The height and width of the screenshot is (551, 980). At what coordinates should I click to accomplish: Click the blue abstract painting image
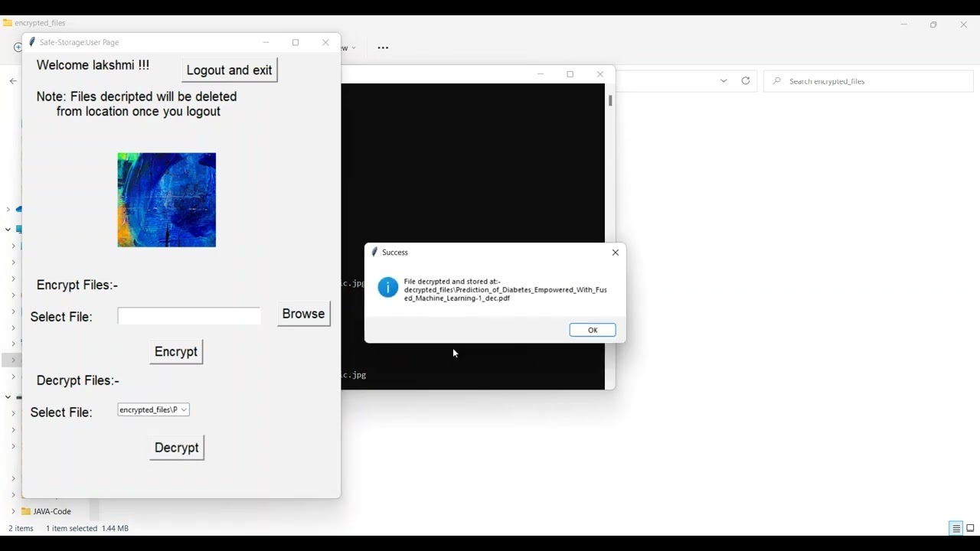point(167,201)
